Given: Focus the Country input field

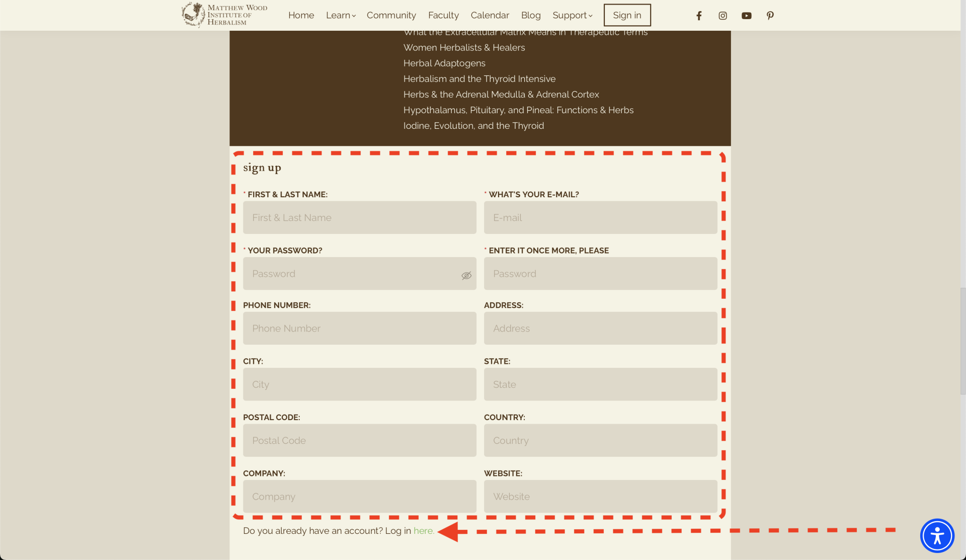Looking at the screenshot, I should click(x=600, y=440).
